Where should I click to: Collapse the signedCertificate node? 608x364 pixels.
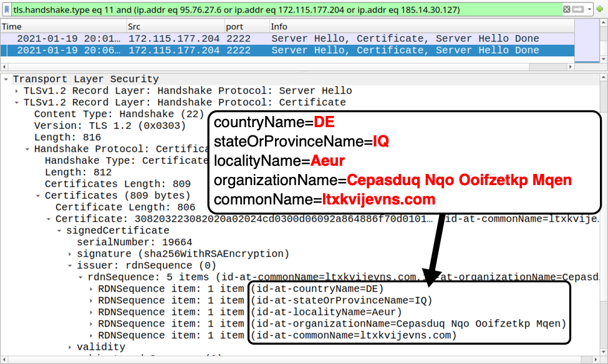pos(59,231)
